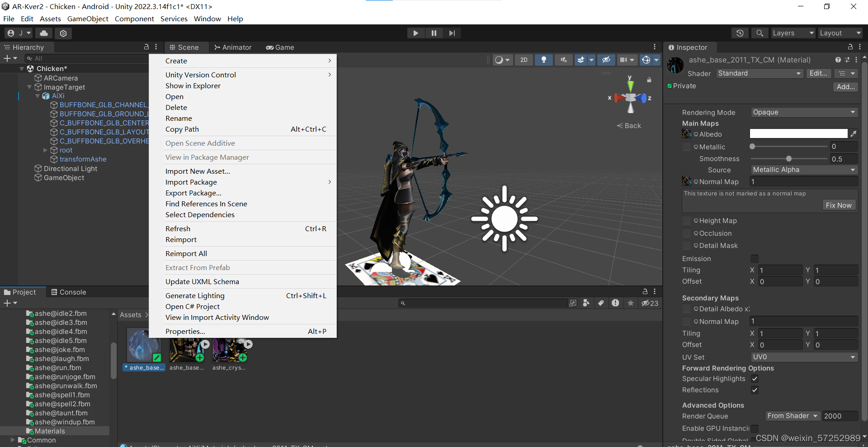The image size is (868, 447).
Task: Click Hierarchy panel lock icon
Action: (146, 47)
